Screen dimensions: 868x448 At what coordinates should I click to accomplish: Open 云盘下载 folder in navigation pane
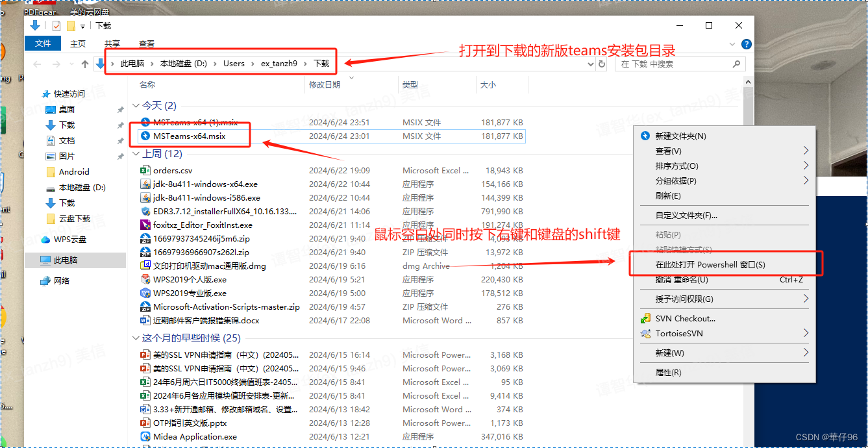pos(75,219)
